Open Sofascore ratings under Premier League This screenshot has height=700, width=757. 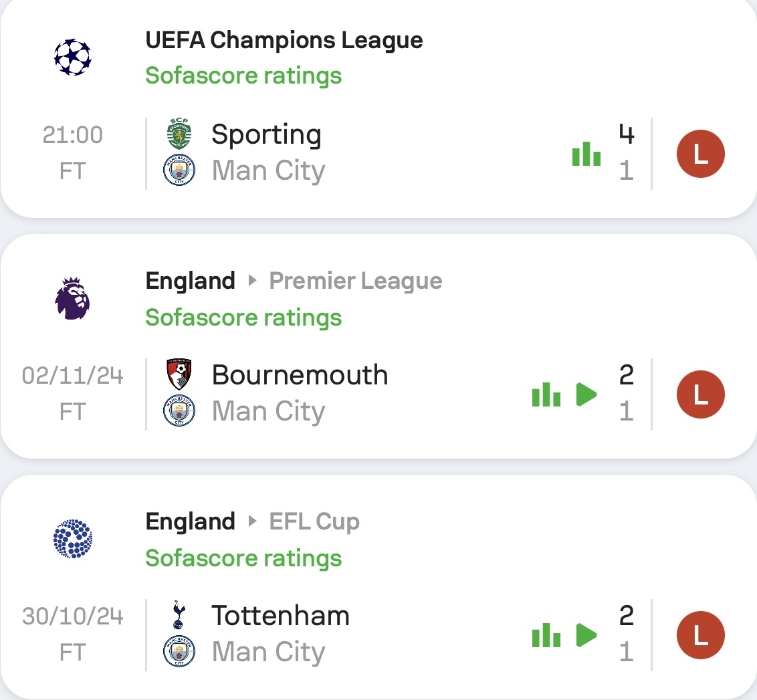[243, 318]
